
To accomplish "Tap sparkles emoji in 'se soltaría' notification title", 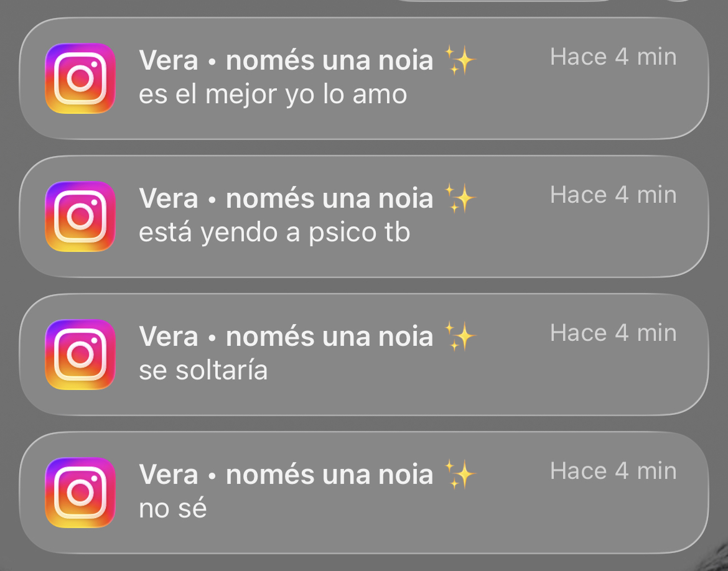I will [460, 336].
